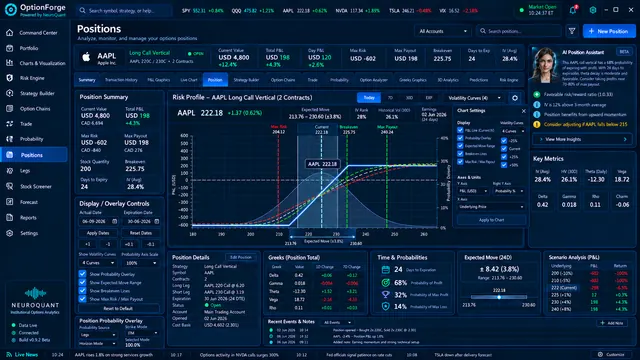The width and height of the screenshot is (640, 360).
Task: Open Probability in the sidebar
Action: (x=33, y=139)
